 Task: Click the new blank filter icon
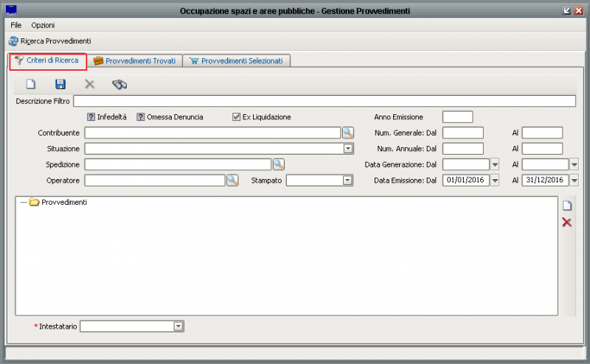(31, 84)
